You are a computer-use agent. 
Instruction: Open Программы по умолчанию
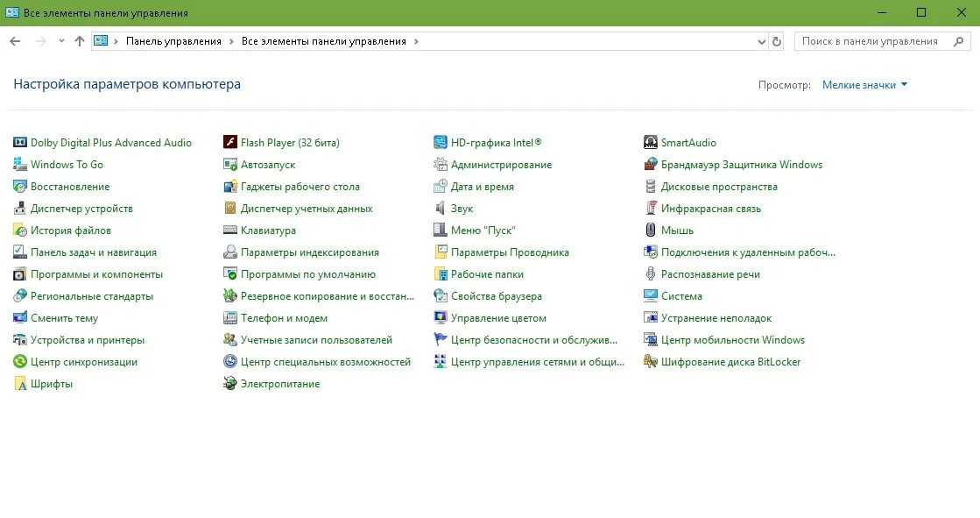[308, 274]
